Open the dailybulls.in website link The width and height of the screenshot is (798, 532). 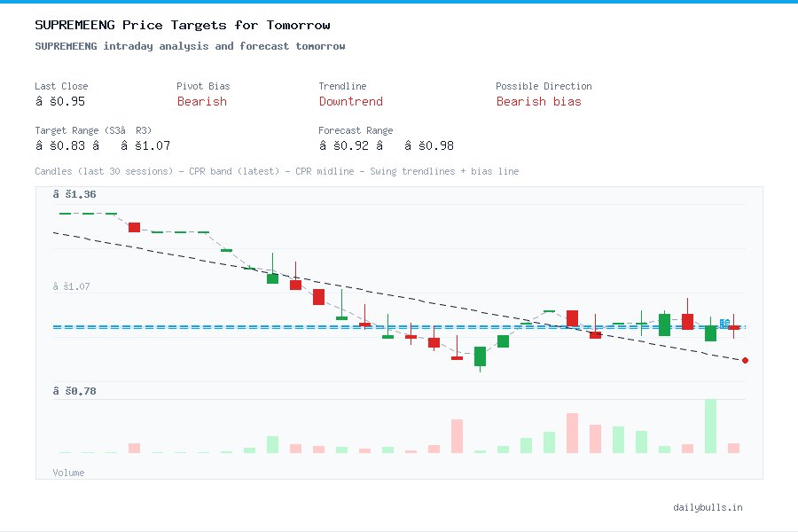point(708,507)
